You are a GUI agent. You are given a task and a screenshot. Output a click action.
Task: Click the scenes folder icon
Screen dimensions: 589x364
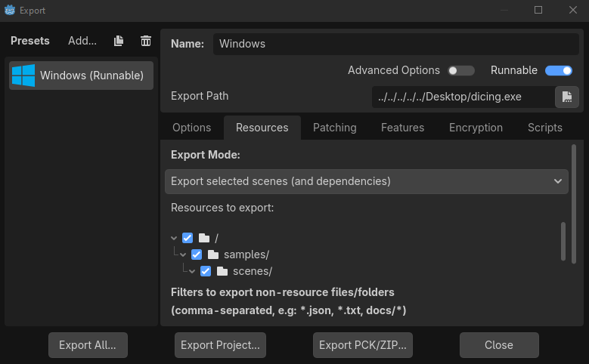click(222, 271)
